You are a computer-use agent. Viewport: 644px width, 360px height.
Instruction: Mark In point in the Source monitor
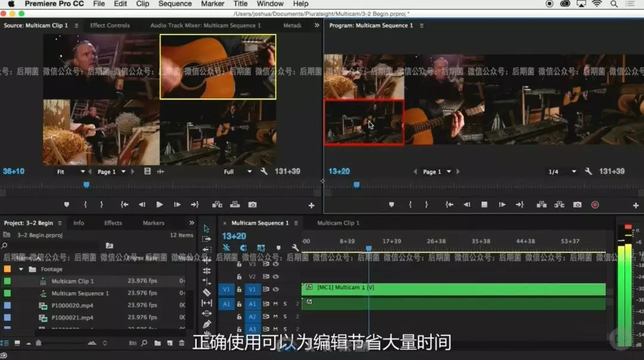coord(85,204)
